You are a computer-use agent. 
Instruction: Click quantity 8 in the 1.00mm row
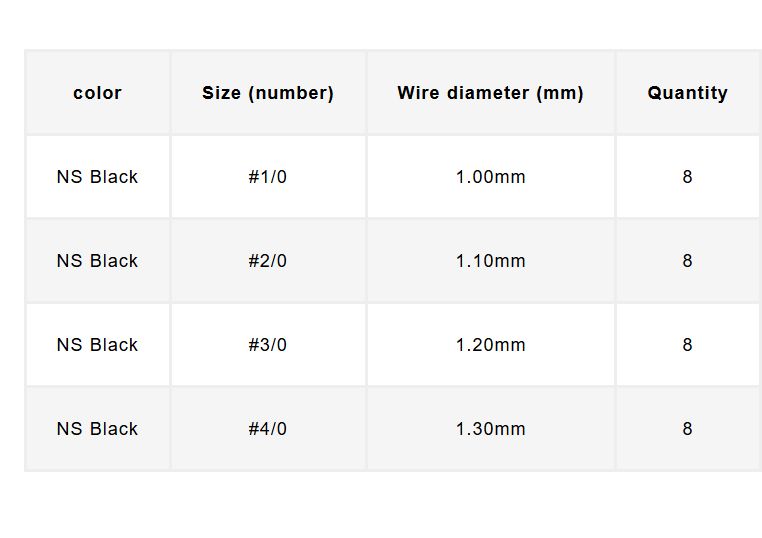pos(687,177)
